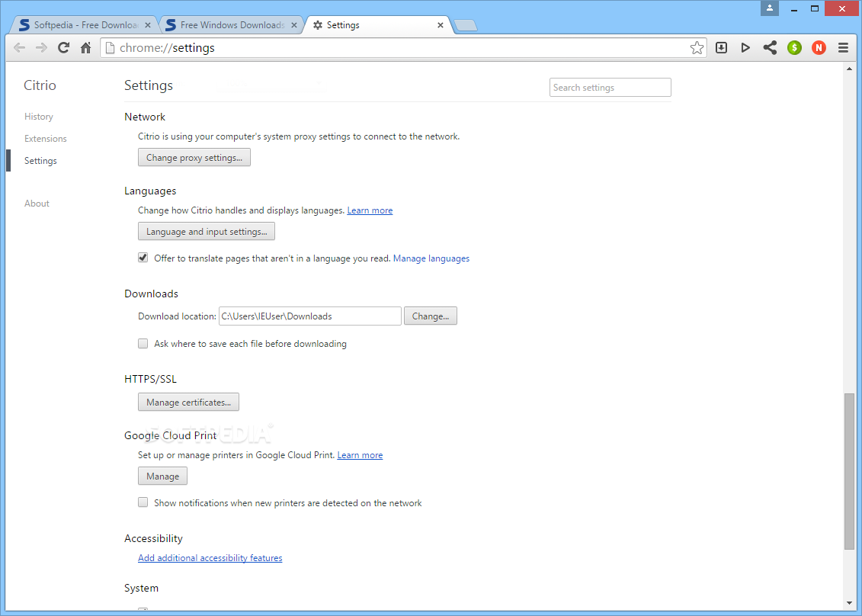862x616 pixels.
Task: Click the Downloads section heading
Action: pyautogui.click(x=151, y=294)
